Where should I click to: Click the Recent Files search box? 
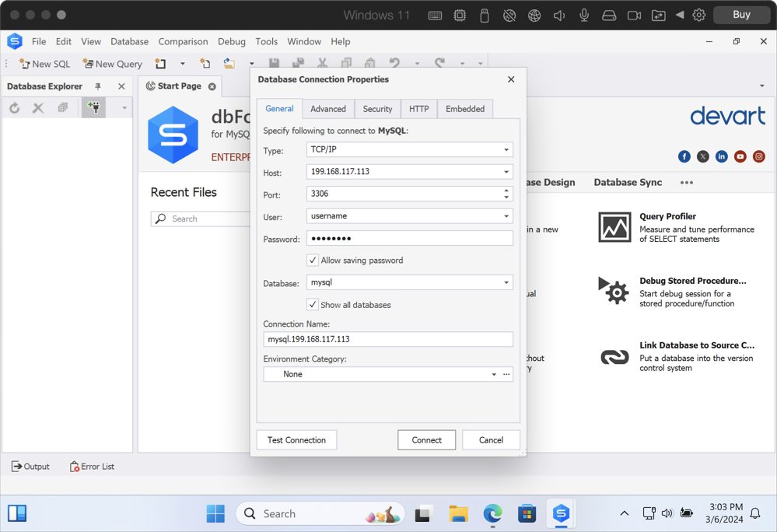201,219
